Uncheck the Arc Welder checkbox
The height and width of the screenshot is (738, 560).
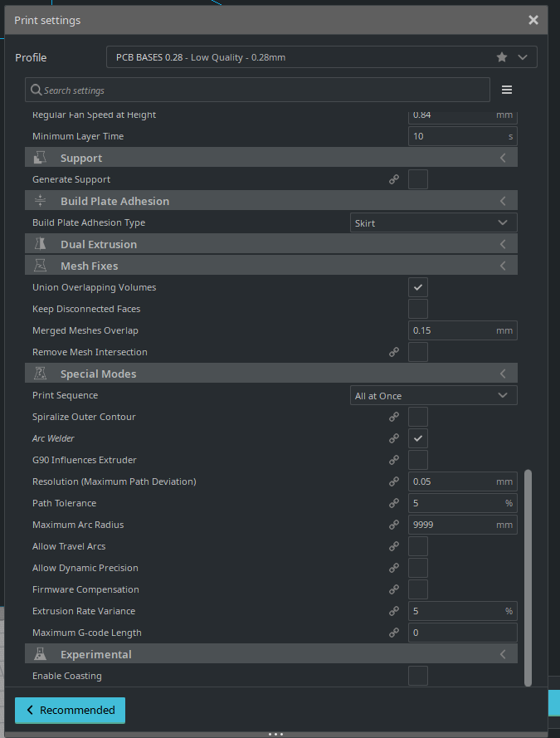coord(417,438)
